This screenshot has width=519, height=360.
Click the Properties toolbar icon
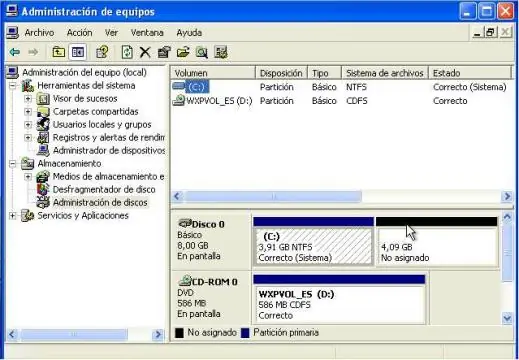coord(164,52)
